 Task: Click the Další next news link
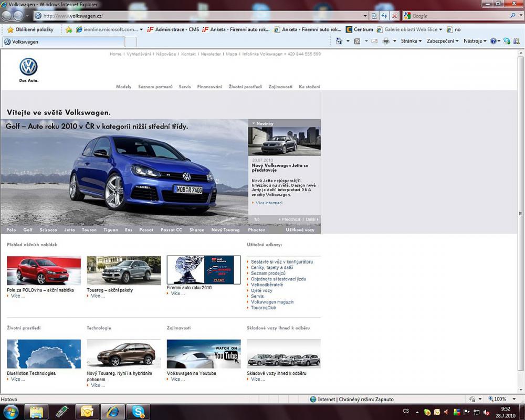coord(310,219)
